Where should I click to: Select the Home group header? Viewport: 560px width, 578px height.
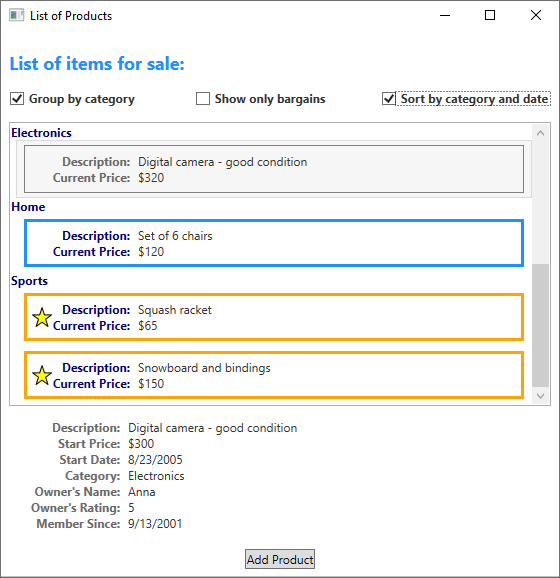point(28,207)
